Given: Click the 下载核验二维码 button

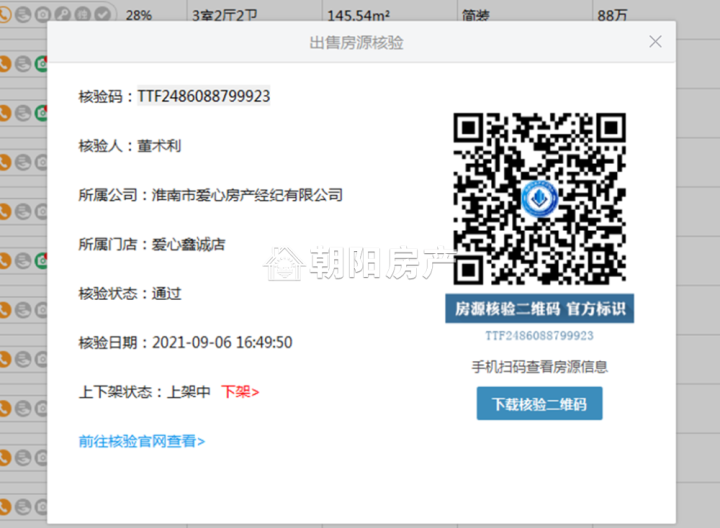Looking at the screenshot, I should 540,404.
